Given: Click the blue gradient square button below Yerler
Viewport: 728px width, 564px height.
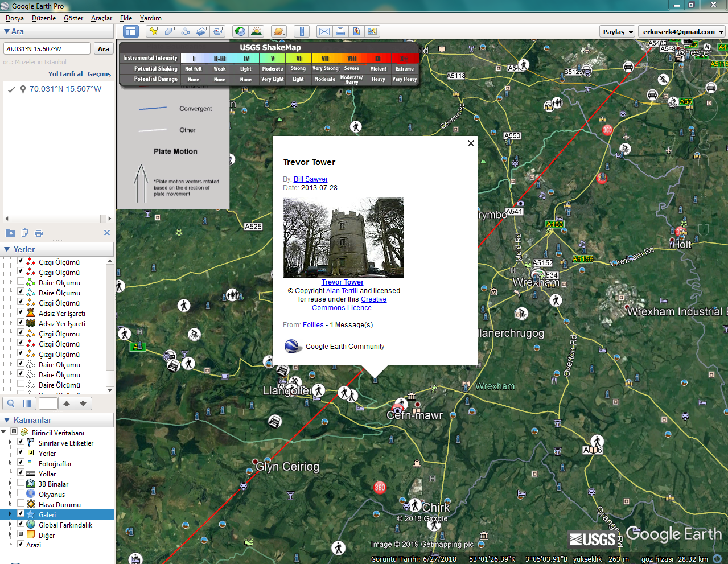Looking at the screenshot, I should coord(27,404).
